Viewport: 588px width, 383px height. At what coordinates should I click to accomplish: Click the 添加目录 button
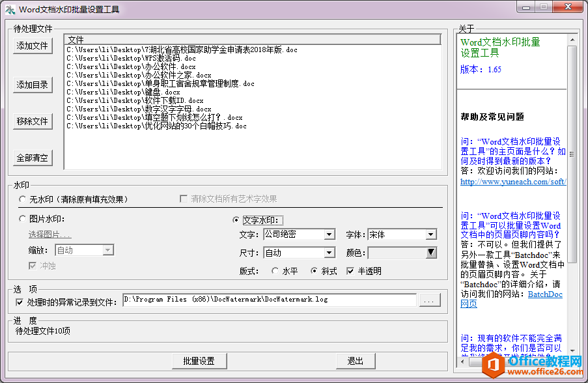click(33, 85)
